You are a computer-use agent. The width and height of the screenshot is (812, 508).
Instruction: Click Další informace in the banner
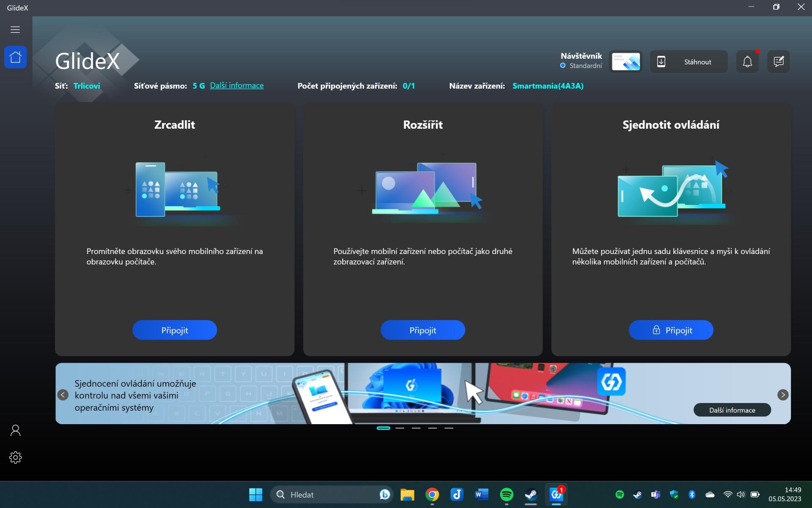pos(732,410)
